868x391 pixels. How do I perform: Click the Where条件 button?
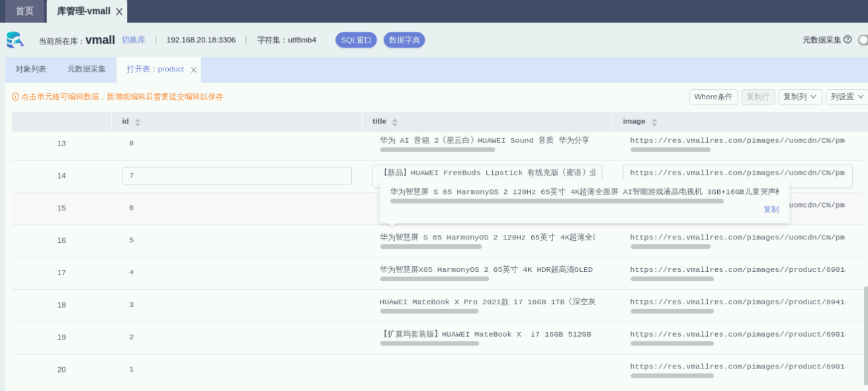point(713,97)
